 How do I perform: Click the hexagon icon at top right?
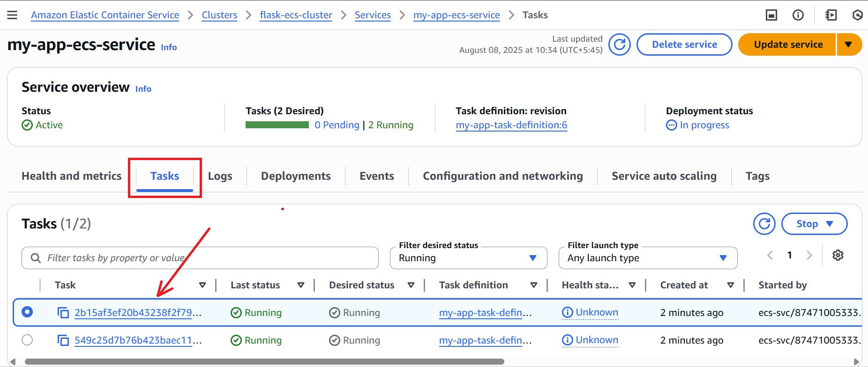pyautogui.click(x=858, y=15)
